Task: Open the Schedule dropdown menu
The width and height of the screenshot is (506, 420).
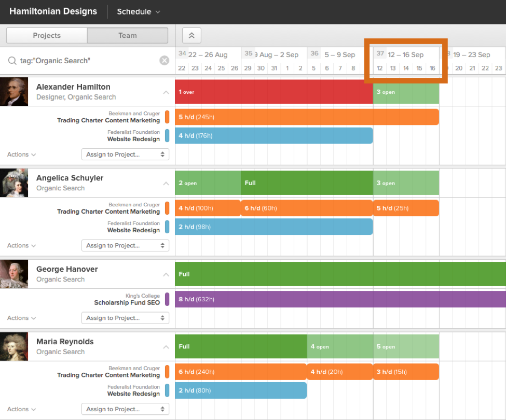Action: pyautogui.click(x=138, y=11)
